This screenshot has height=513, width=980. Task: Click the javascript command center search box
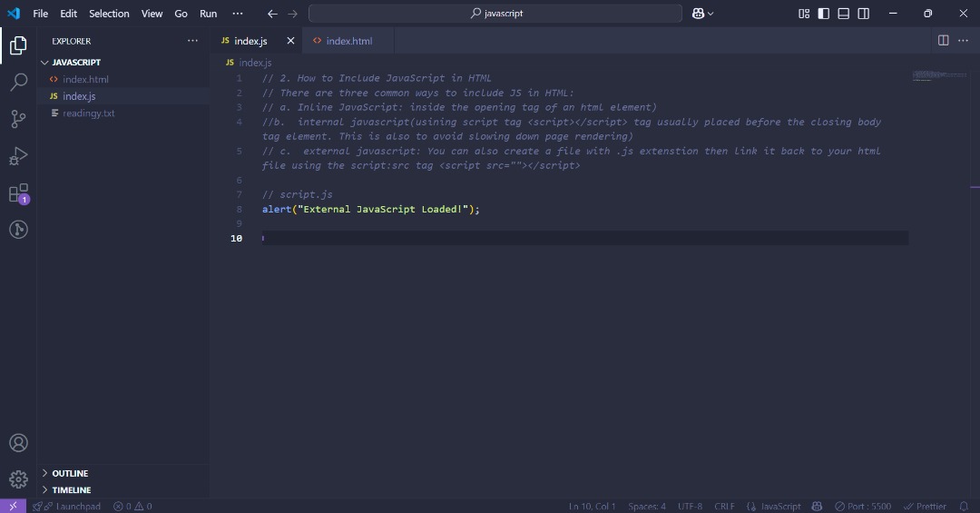495,13
